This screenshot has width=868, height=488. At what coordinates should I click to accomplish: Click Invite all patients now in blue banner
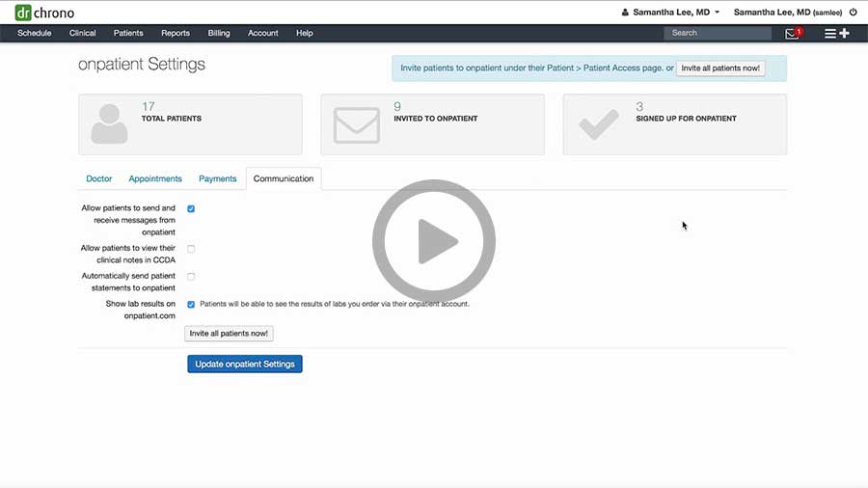click(x=720, y=68)
